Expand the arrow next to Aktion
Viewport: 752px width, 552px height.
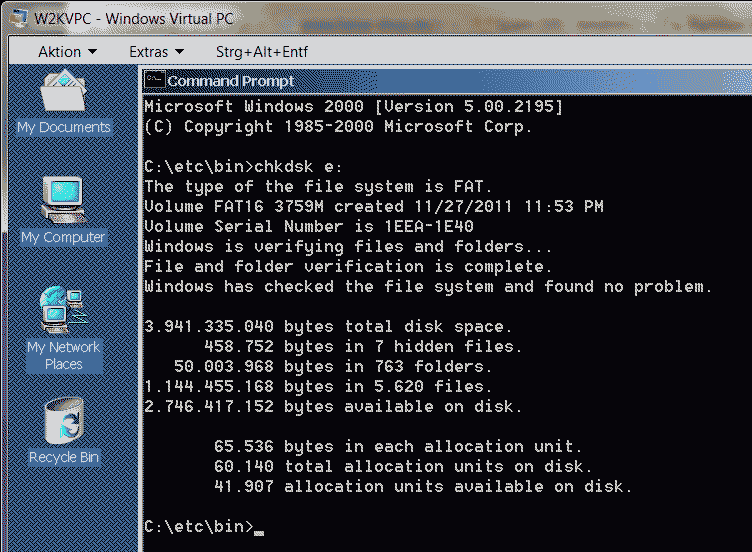(x=93, y=51)
